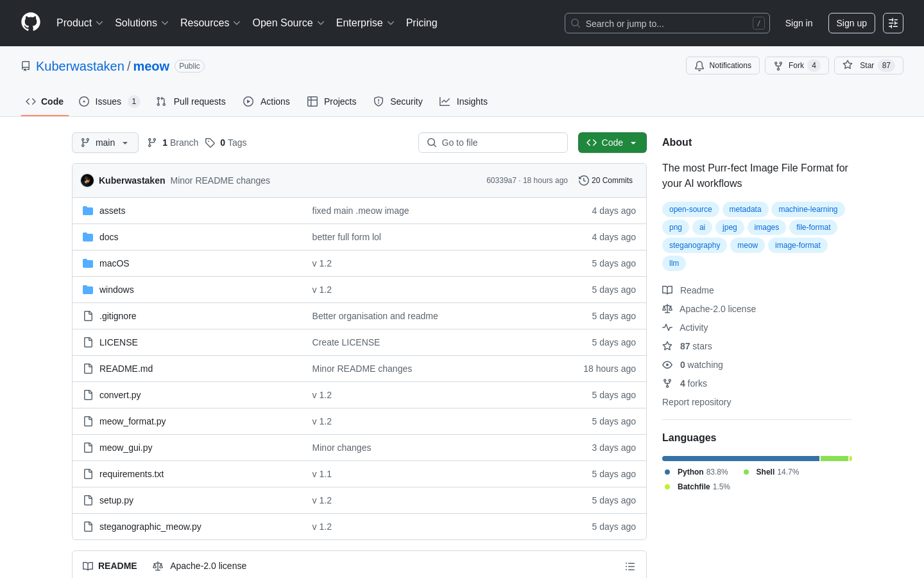Image resolution: width=924 pixels, height=578 pixels.
Task: Click the green Shell segment of language bar
Action: [834, 459]
